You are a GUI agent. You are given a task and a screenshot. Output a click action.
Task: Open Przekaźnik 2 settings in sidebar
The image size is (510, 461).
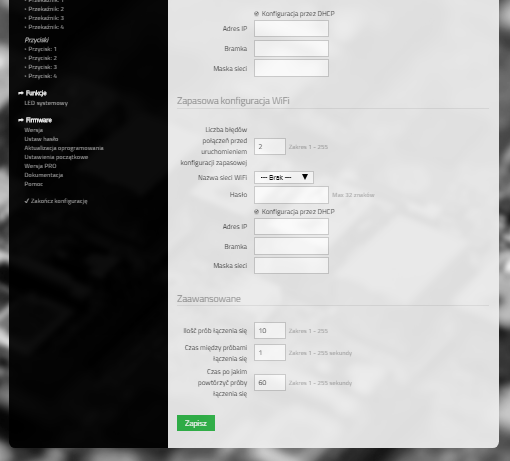(46, 9)
